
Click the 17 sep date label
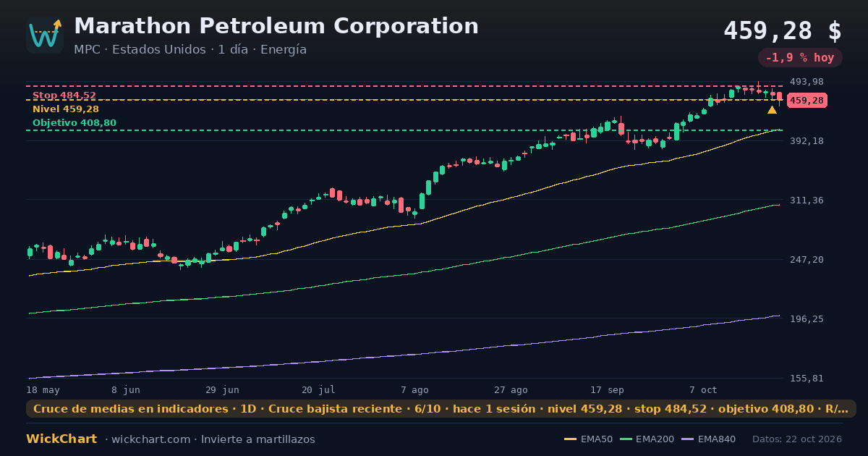(607, 390)
